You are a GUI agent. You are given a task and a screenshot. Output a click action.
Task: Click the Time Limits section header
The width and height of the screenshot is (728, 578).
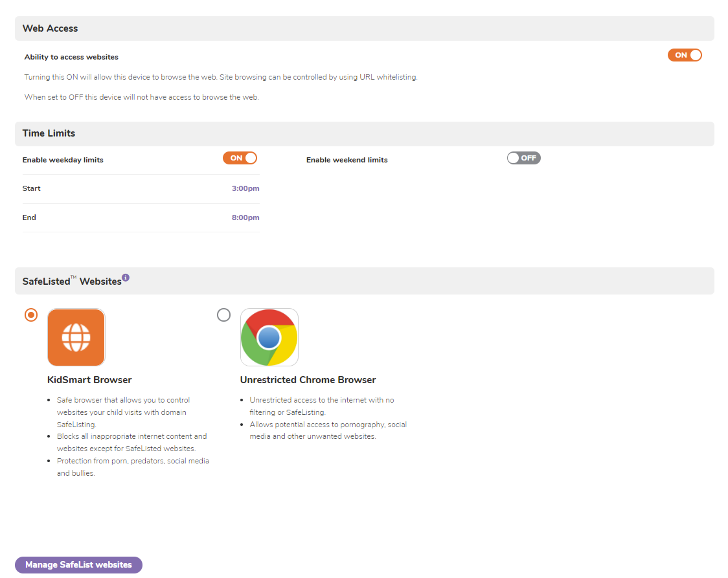pyautogui.click(x=49, y=133)
